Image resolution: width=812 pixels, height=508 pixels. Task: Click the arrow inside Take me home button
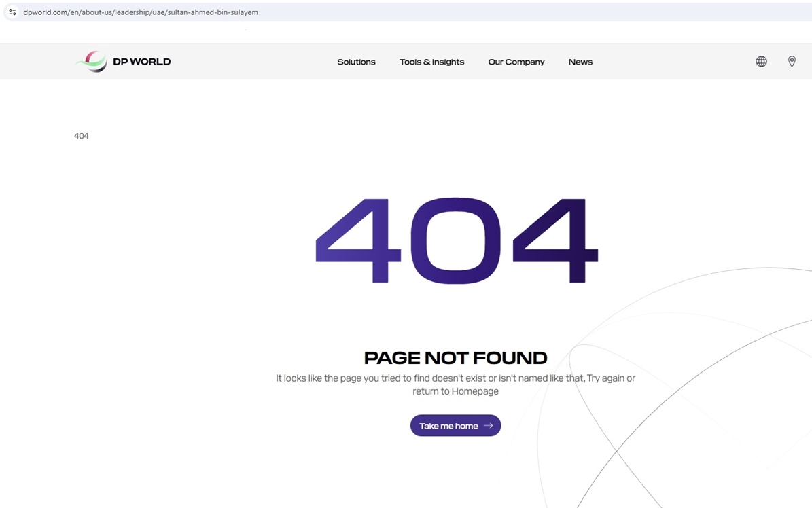(488, 426)
